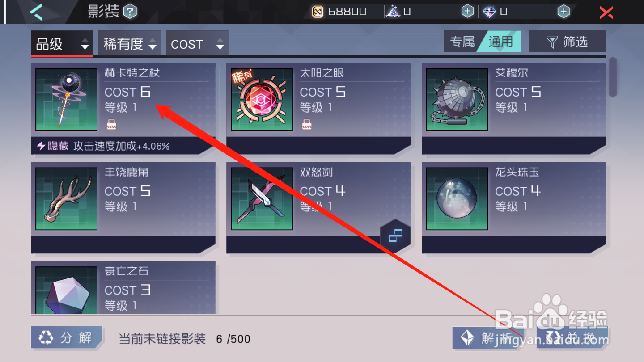The image size is (644, 362).
Task: Click the gold coin currency icon
Action: pos(318,12)
